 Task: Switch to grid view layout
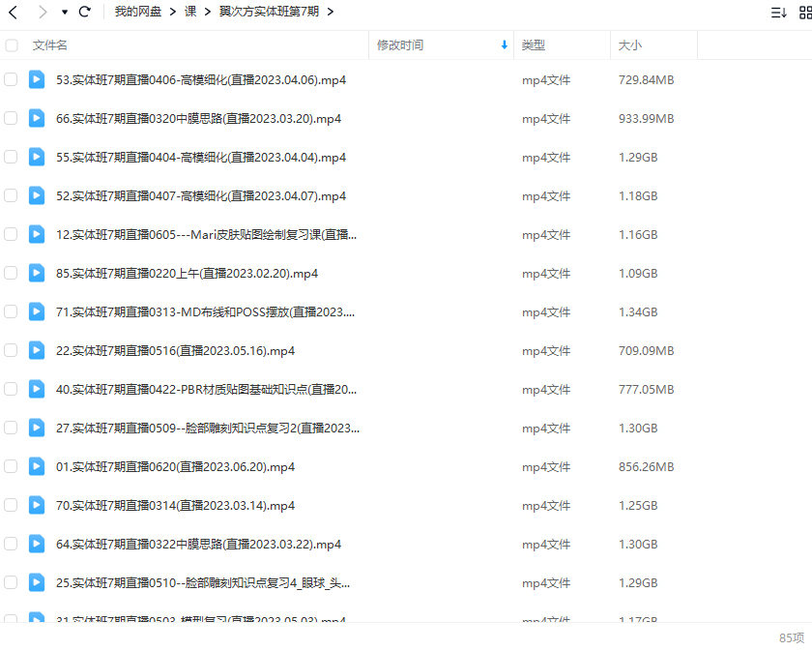coord(802,12)
